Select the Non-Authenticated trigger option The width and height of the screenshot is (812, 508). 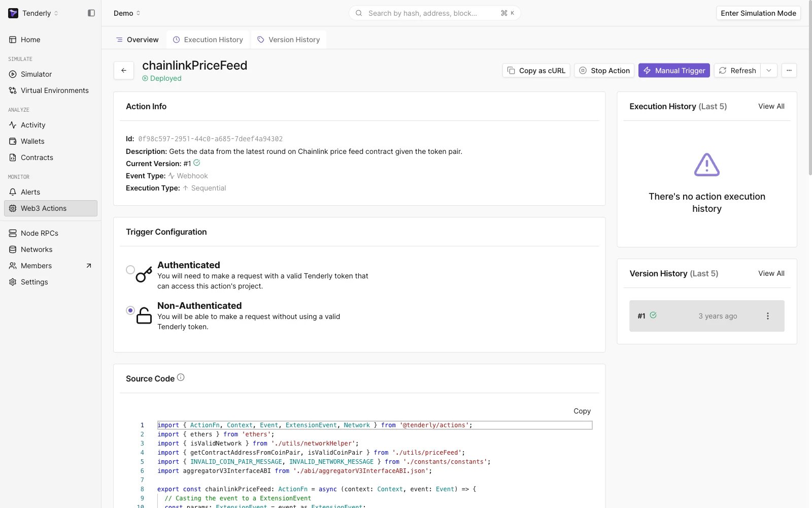(130, 310)
